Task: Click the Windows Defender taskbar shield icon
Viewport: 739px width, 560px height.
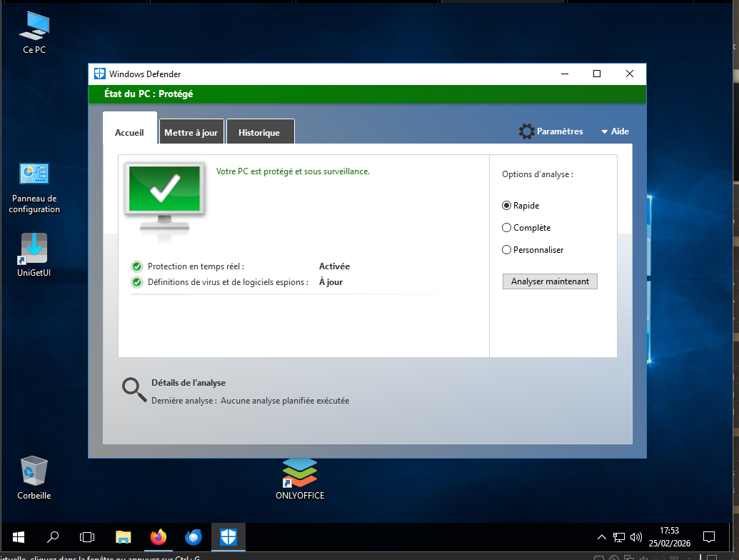Action: tap(228, 537)
